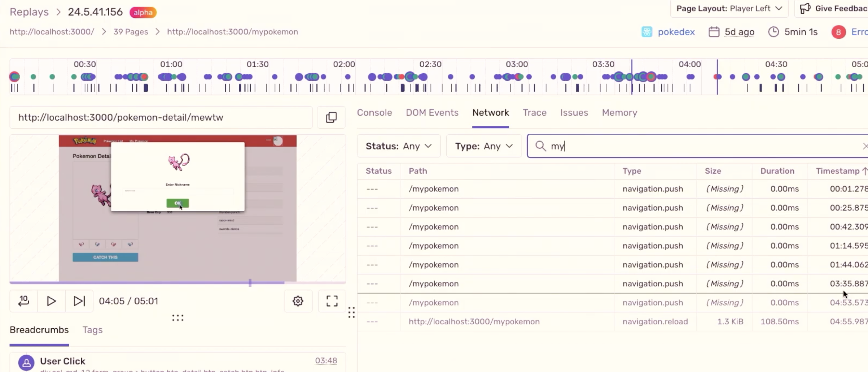Skip to the next event
868x372 pixels.
79,301
